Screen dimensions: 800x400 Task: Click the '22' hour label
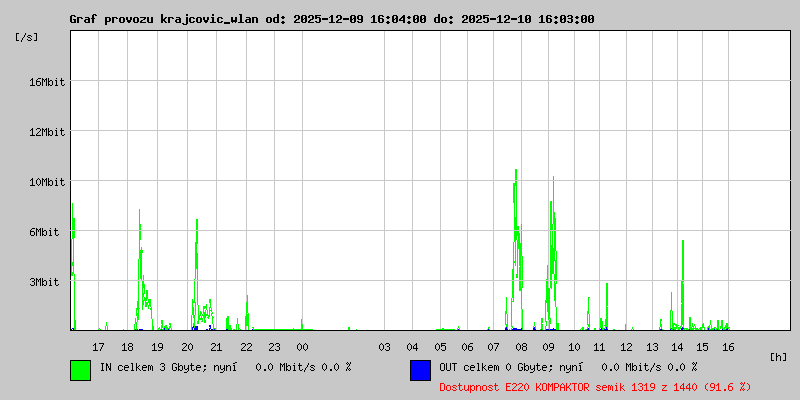[x=246, y=347]
